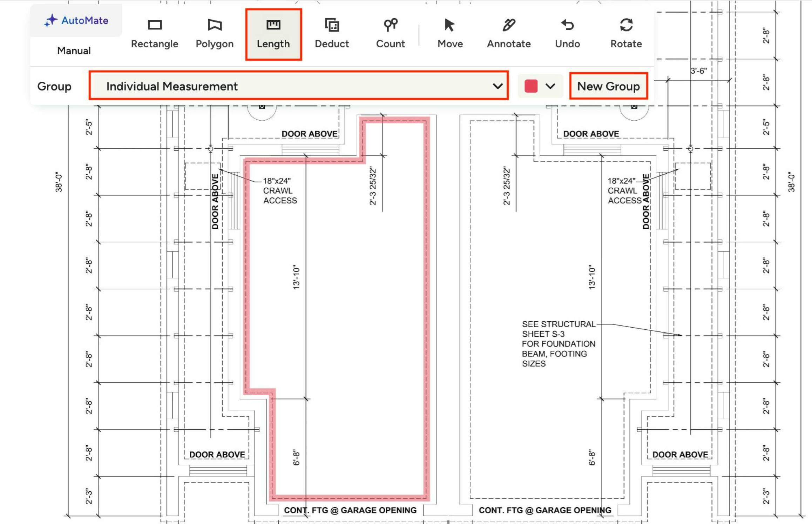Click the group dropdown chevron arrow
This screenshot has width=812, height=524.
click(x=497, y=86)
